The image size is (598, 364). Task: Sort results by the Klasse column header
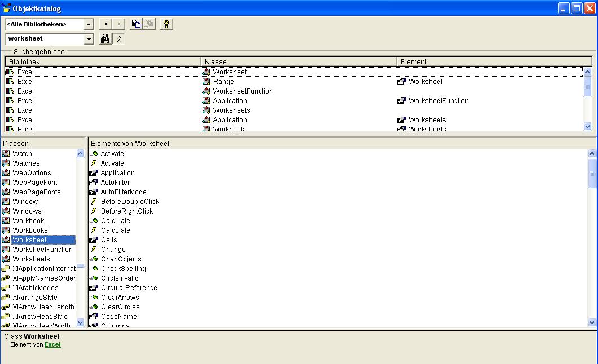[x=298, y=61]
